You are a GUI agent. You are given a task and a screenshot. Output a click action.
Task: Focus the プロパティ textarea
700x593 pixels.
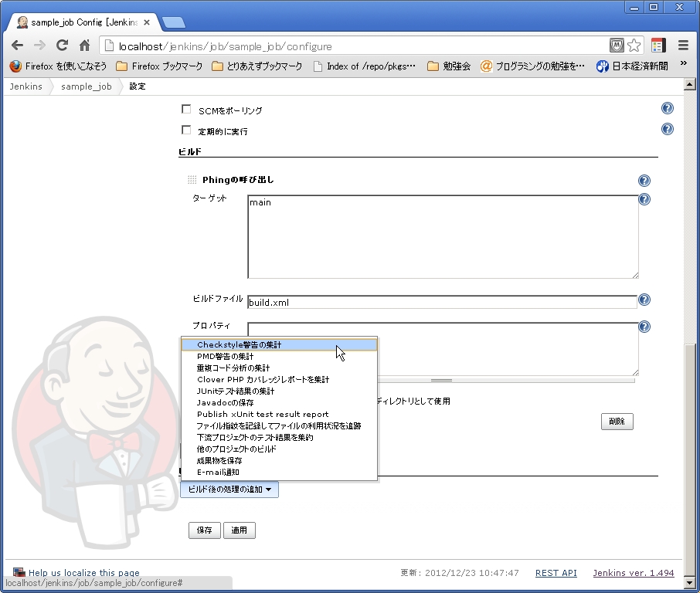tap(507, 349)
